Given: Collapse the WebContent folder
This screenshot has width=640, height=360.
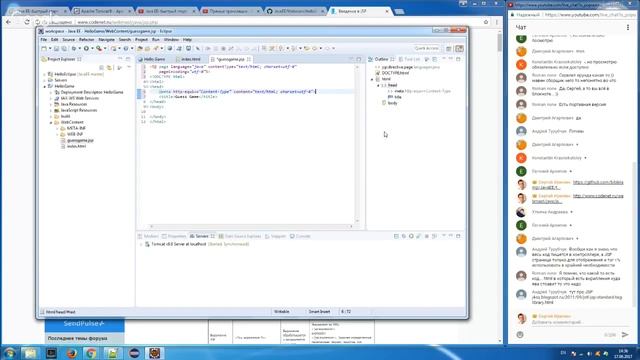Looking at the screenshot, I should 51,122.
